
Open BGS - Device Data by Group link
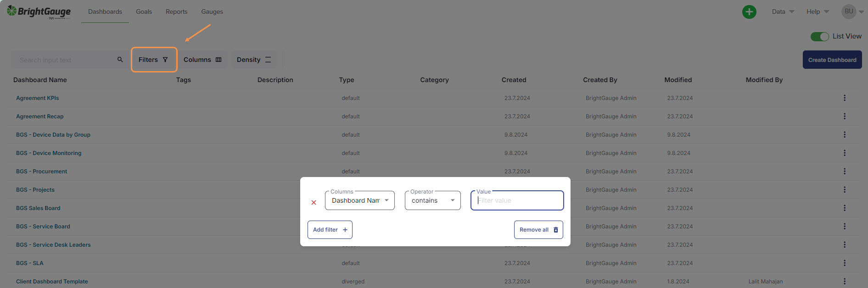[53, 134]
